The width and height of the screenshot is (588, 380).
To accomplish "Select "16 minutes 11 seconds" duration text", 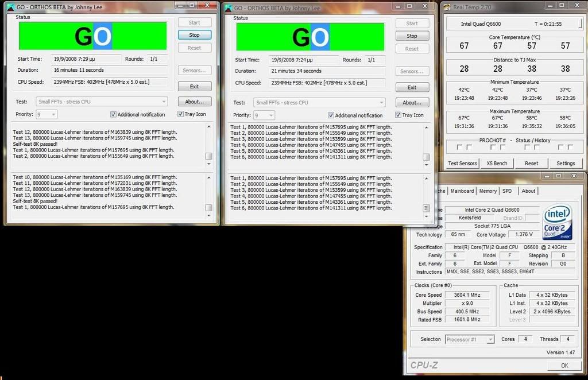I will tap(79, 70).
